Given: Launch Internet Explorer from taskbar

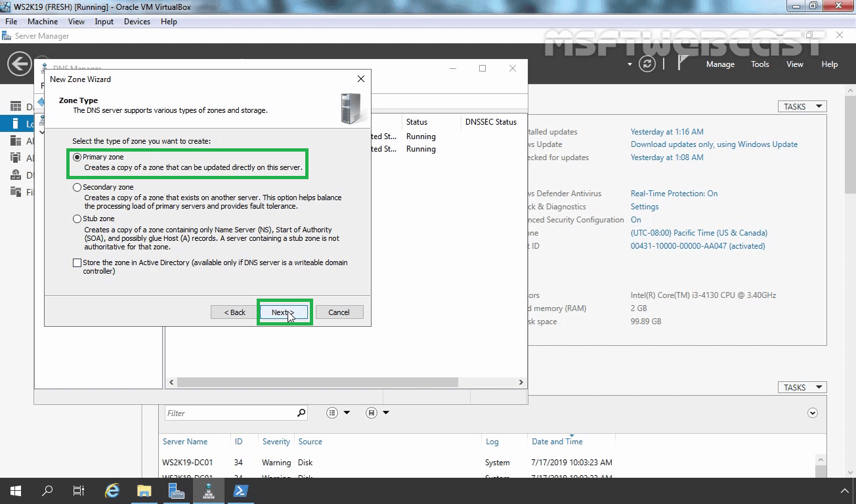Looking at the screenshot, I should click(x=113, y=491).
